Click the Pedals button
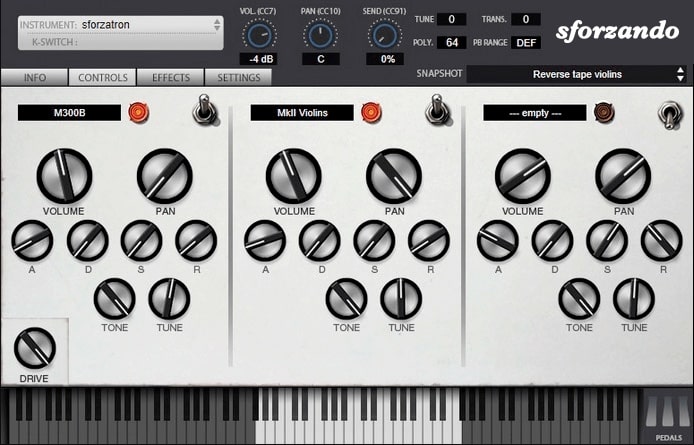694x445 pixels. coord(666,417)
